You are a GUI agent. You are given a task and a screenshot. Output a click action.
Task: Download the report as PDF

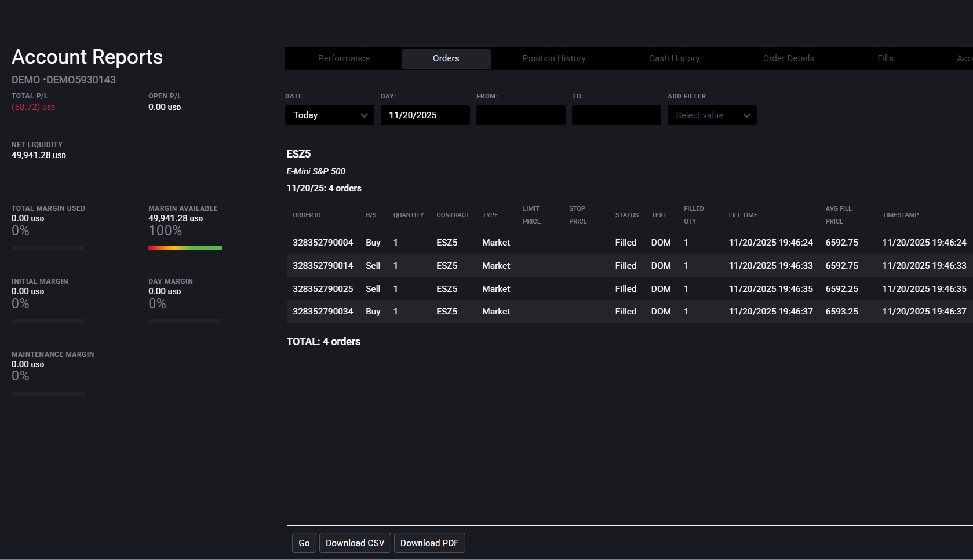[x=429, y=543]
